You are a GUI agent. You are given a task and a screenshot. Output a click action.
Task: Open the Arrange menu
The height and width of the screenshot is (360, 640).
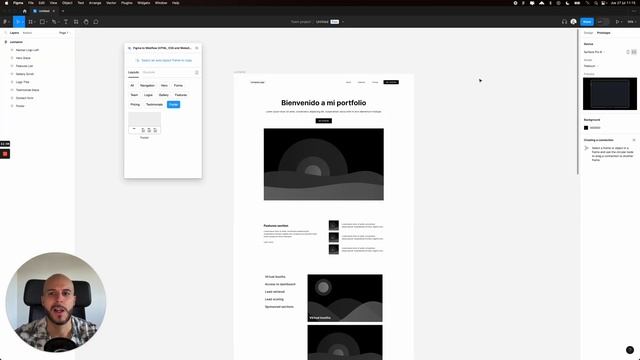(95, 3)
